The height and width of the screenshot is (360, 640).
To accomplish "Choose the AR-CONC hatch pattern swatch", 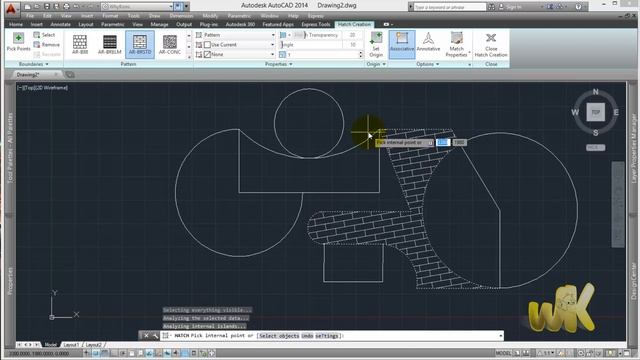I will pos(170,44).
